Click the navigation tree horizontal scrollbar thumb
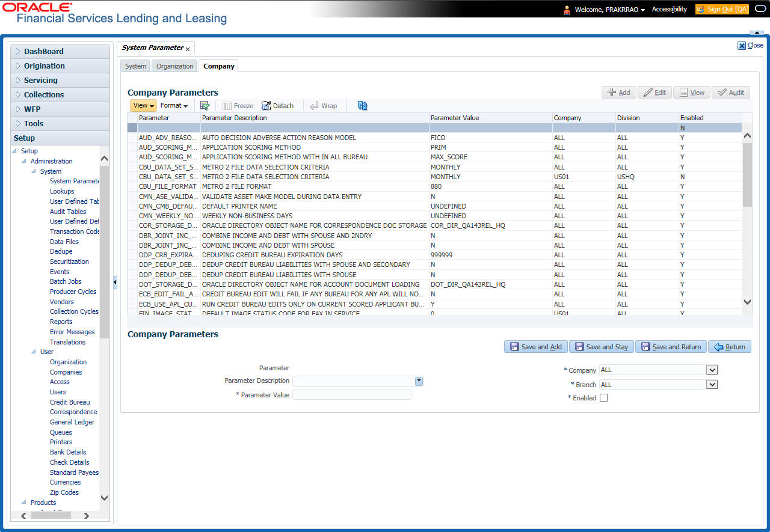Viewport: 770px width, 532px height. 51,516
